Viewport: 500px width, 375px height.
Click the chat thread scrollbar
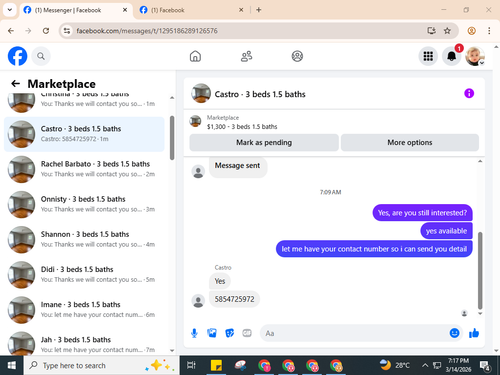tap(480, 270)
